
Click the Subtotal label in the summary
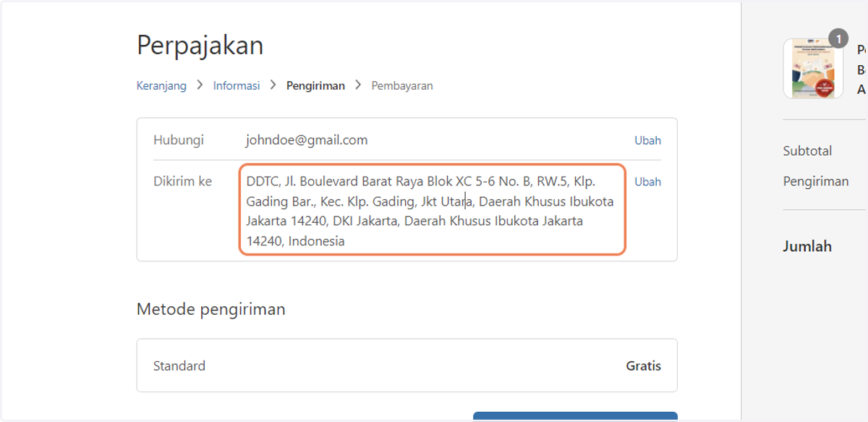[807, 151]
